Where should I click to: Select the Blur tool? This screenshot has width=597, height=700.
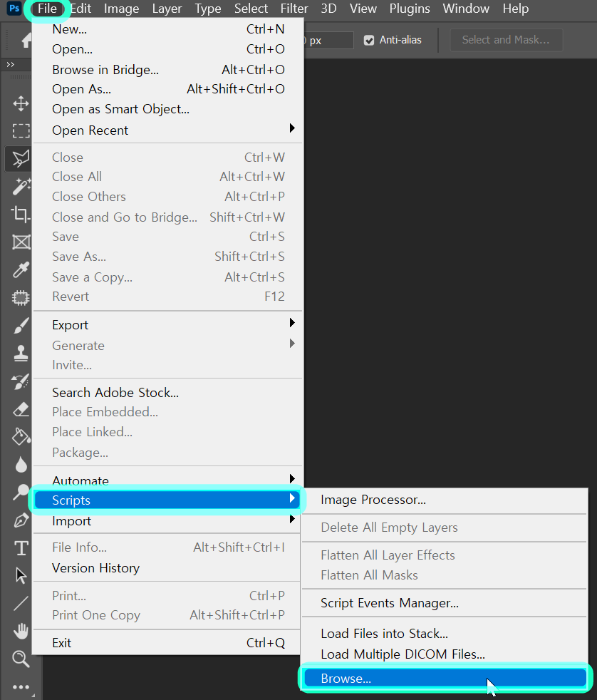click(x=21, y=465)
